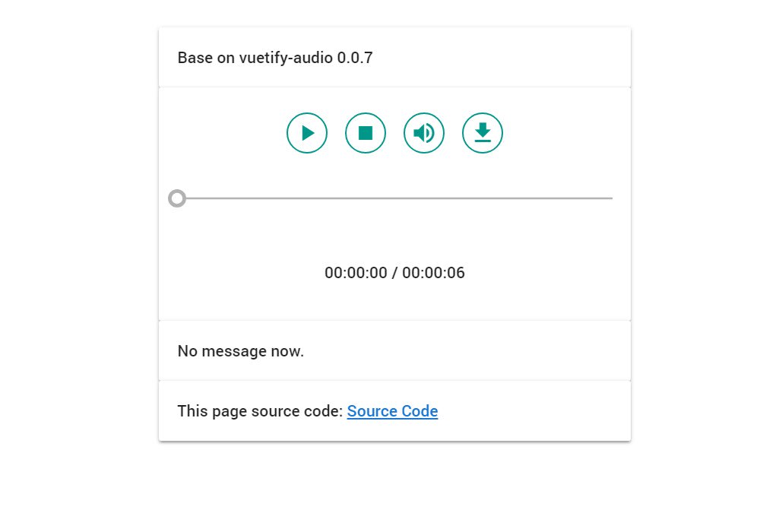Download the audio file with arrow icon
This screenshot has height=532, width=760.
click(x=483, y=133)
